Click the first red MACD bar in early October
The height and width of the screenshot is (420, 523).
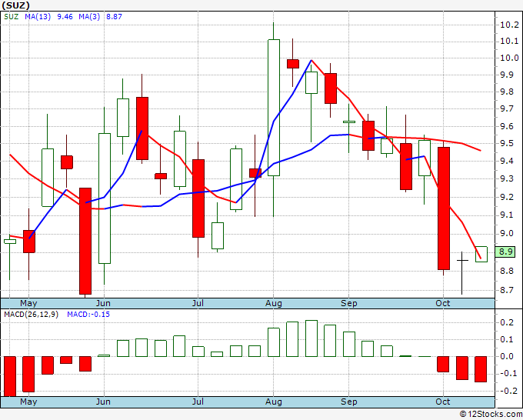(x=443, y=365)
